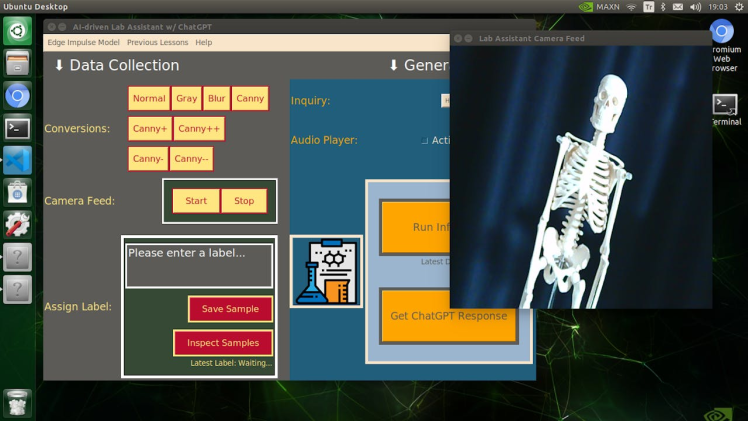Screen dimensions: 748x421
Task: Open the Help menu
Action: (204, 42)
